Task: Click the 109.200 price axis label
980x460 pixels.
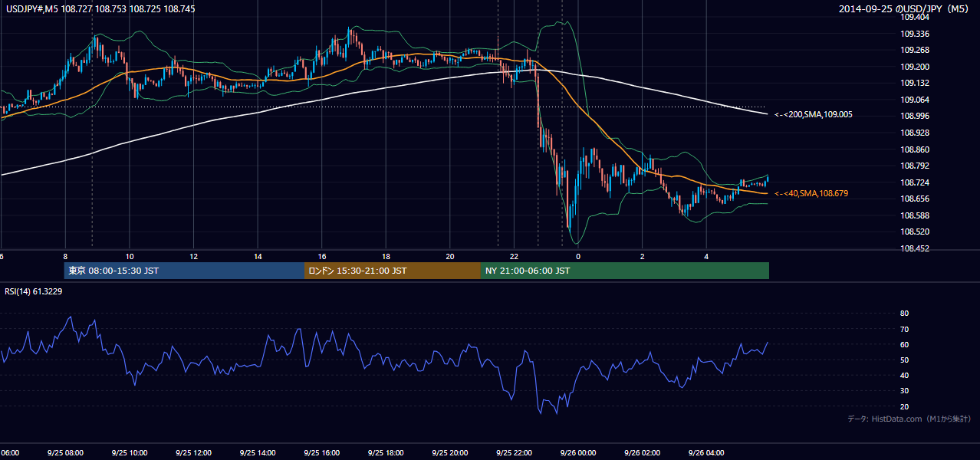Action: coord(915,67)
